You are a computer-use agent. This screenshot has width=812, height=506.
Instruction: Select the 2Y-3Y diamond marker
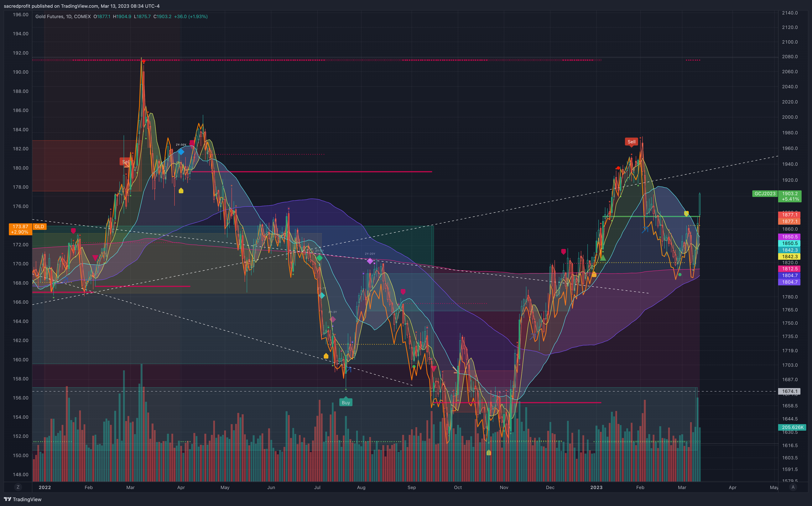click(332, 319)
